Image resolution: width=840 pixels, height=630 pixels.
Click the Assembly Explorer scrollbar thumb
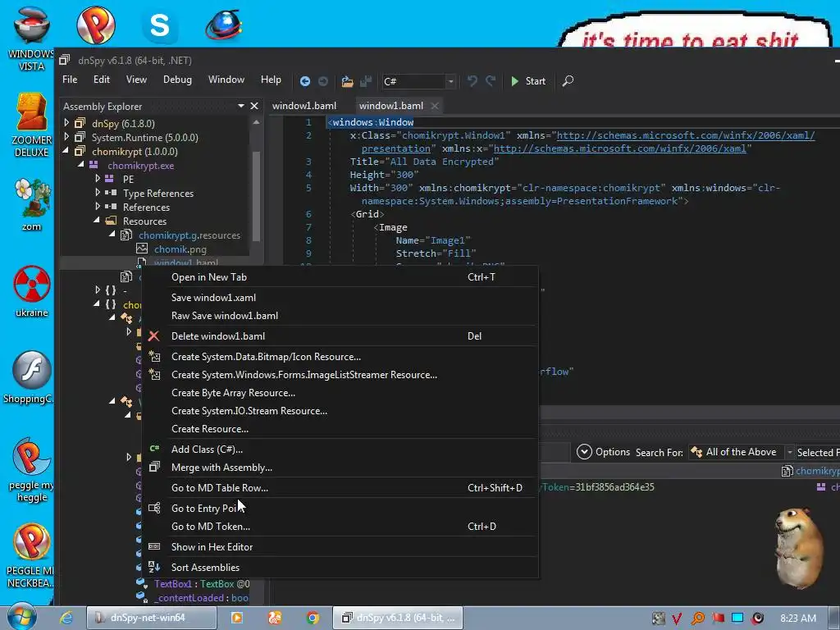pos(256,196)
